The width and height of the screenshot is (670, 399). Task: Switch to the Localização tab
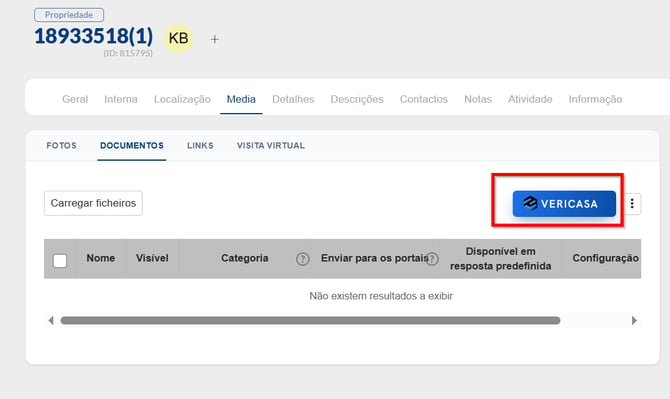pyautogui.click(x=182, y=99)
